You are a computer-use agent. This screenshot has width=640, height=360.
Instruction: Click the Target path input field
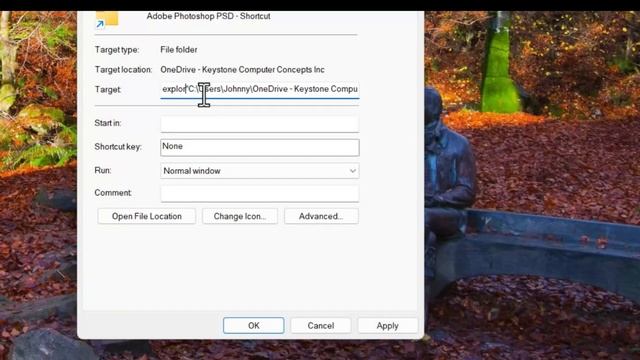[x=260, y=89]
